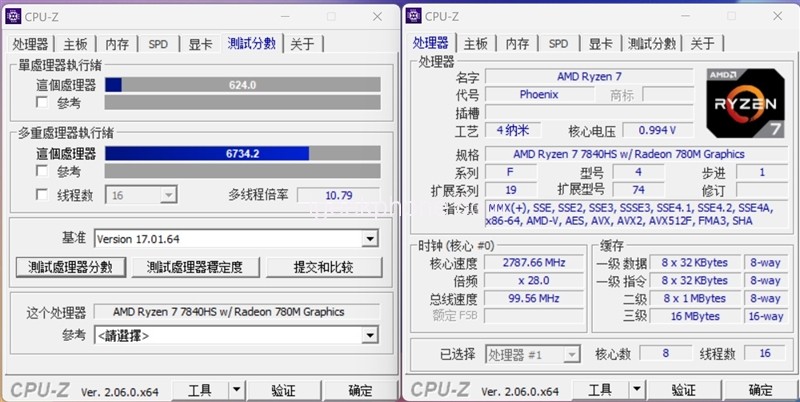This screenshot has width=800, height=402.
Task: Click the 验证 button in right window
Action: [x=683, y=390]
